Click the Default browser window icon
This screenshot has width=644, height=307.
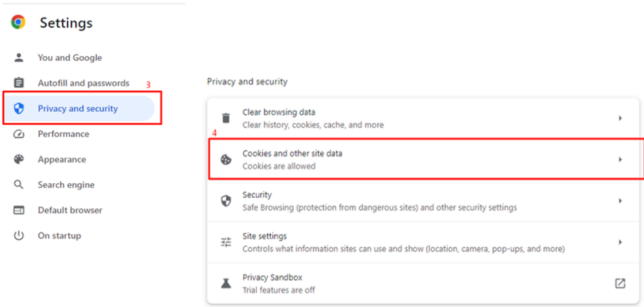point(19,210)
